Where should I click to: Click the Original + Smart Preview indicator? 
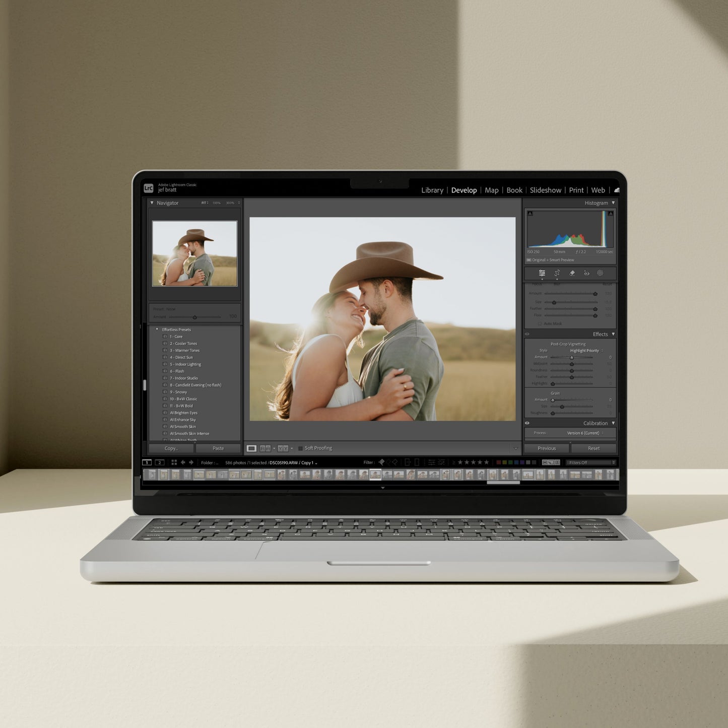[x=550, y=260]
